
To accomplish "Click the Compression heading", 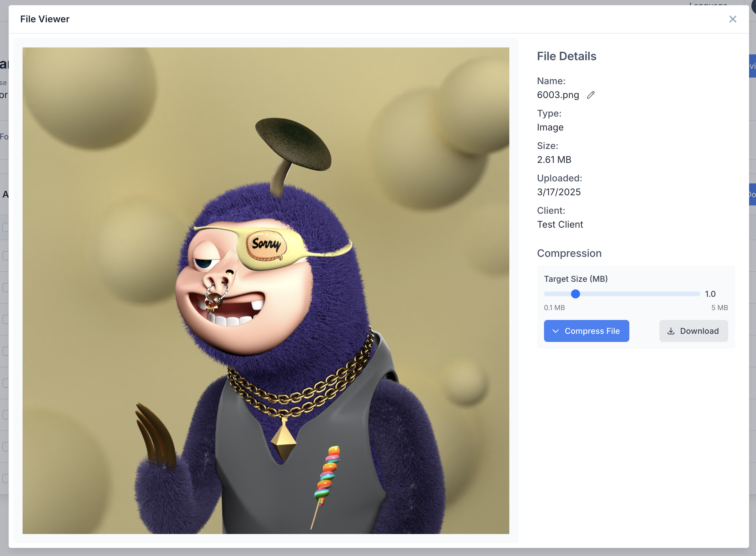I will click(x=569, y=253).
